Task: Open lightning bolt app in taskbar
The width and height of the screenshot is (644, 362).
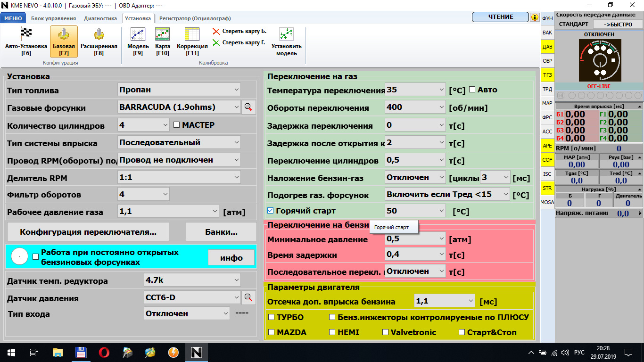Action: [173, 352]
